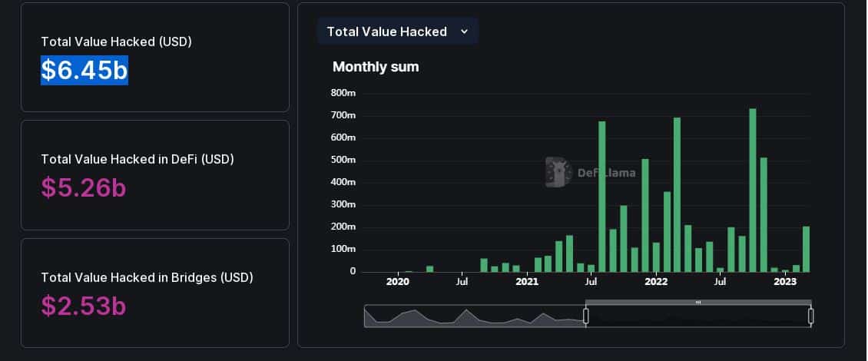Image resolution: width=868 pixels, height=361 pixels.
Task: Click the unselected area of range preview
Action: point(475,316)
